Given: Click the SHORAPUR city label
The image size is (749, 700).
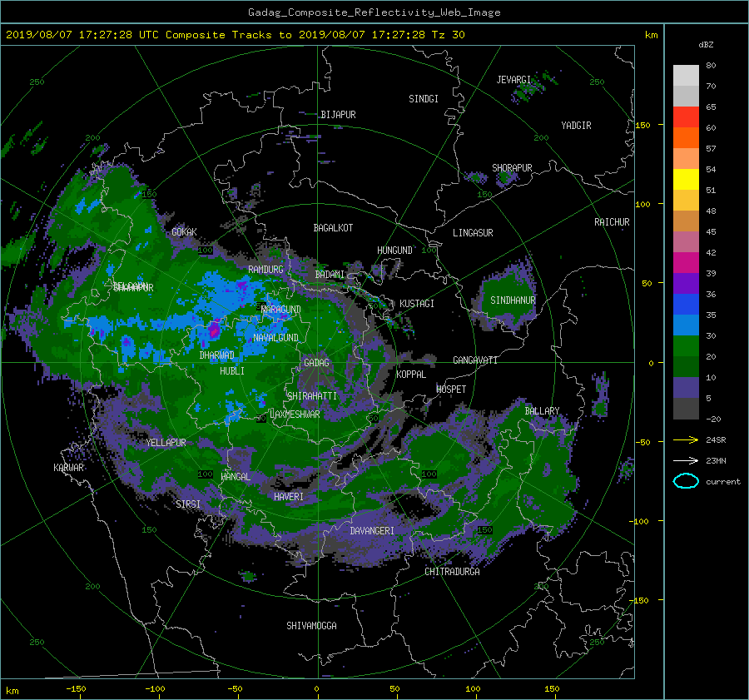Looking at the screenshot, I should 512,168.
